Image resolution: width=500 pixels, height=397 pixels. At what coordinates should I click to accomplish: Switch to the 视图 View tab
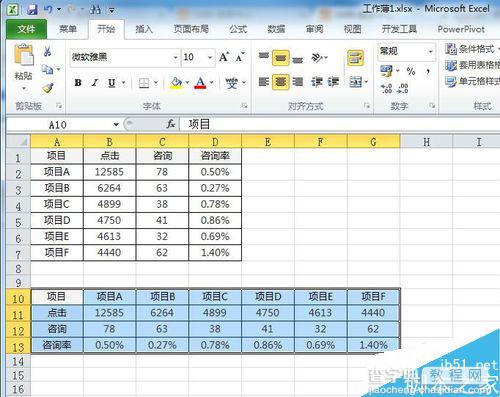(352, 29)
